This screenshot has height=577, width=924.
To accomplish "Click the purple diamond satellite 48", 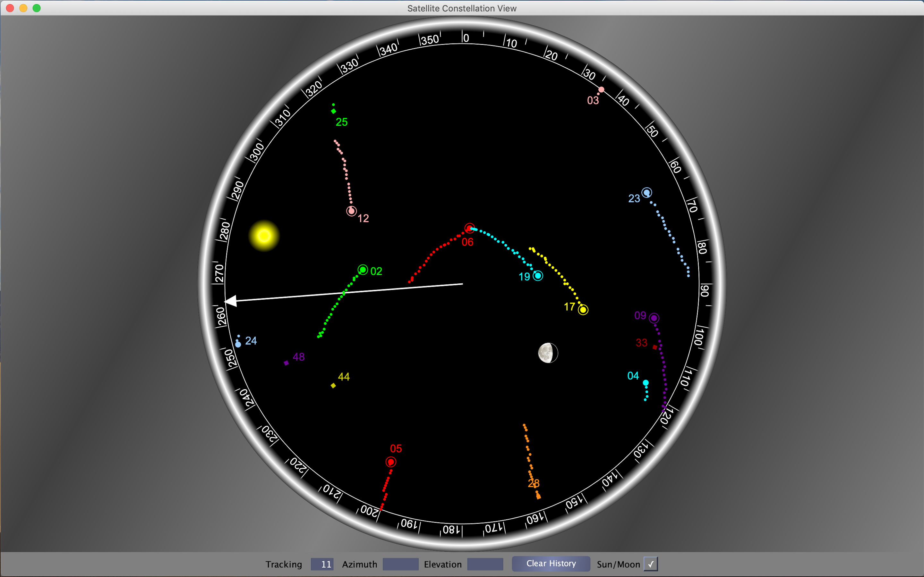I will [x=287, y=363].
